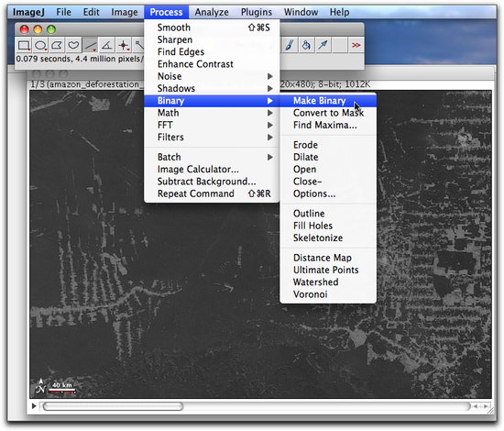
Task: Choose Repeat Command
Action: [212, 194]
